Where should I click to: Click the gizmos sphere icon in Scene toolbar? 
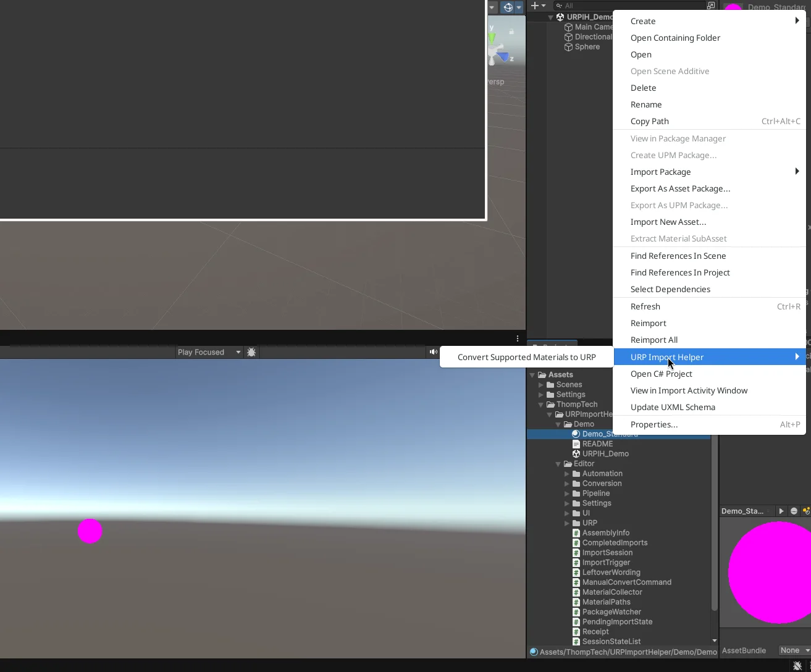508,7
